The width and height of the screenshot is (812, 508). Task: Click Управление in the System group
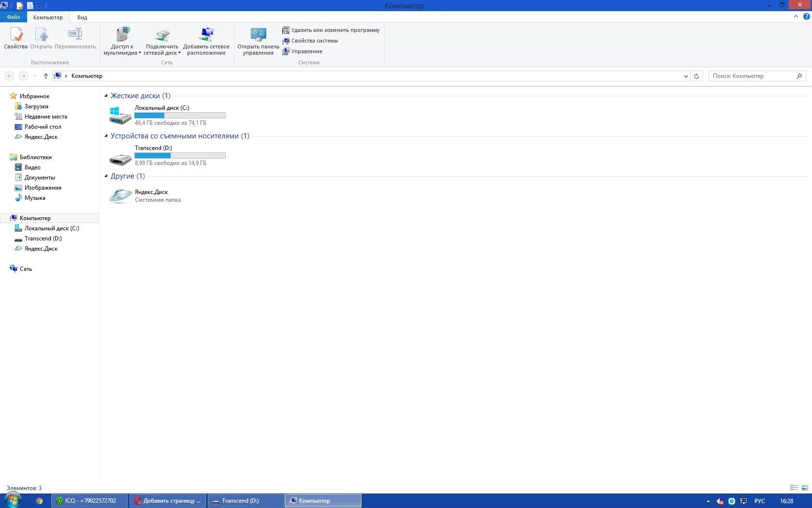303,51
